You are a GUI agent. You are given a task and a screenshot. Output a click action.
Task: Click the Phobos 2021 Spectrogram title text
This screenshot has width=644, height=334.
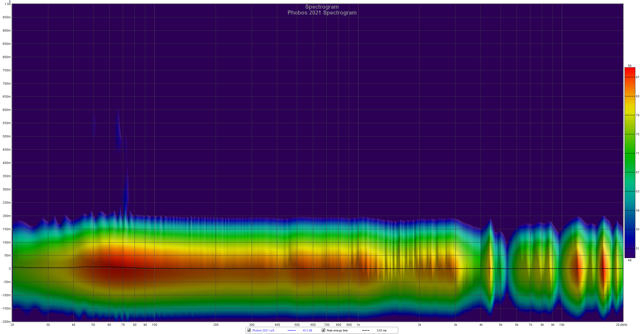(322, 13)
